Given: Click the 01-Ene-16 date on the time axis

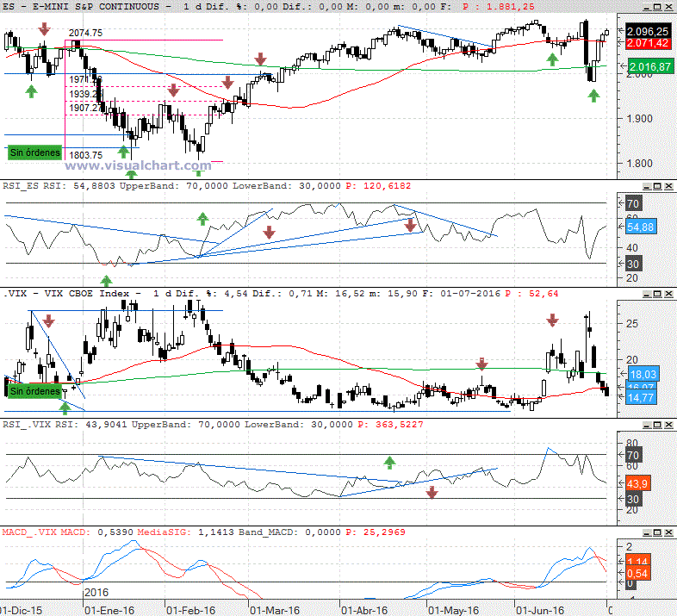Looking at the screenshot, I should 109,610.
